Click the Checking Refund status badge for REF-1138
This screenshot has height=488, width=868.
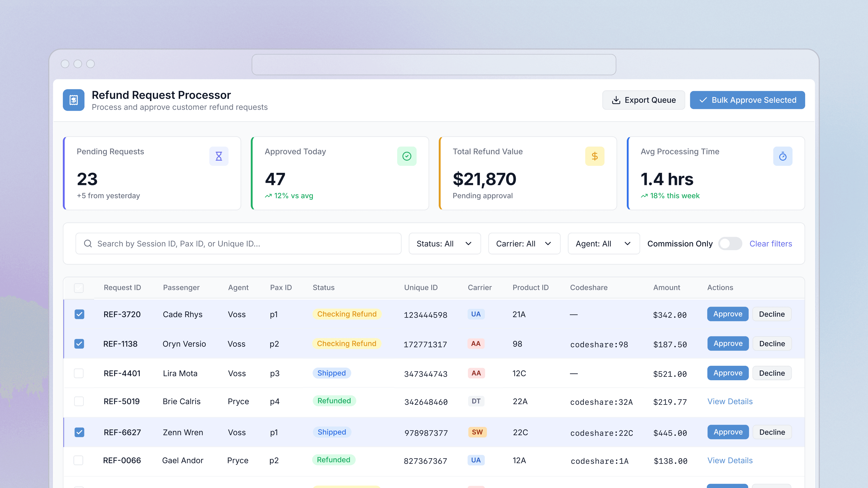[346, 343]
